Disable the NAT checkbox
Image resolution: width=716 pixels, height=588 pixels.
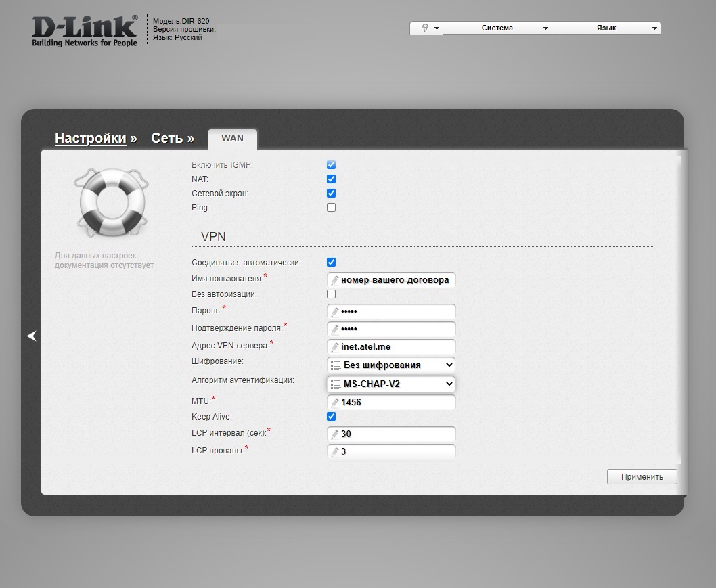tap(331, 179)
